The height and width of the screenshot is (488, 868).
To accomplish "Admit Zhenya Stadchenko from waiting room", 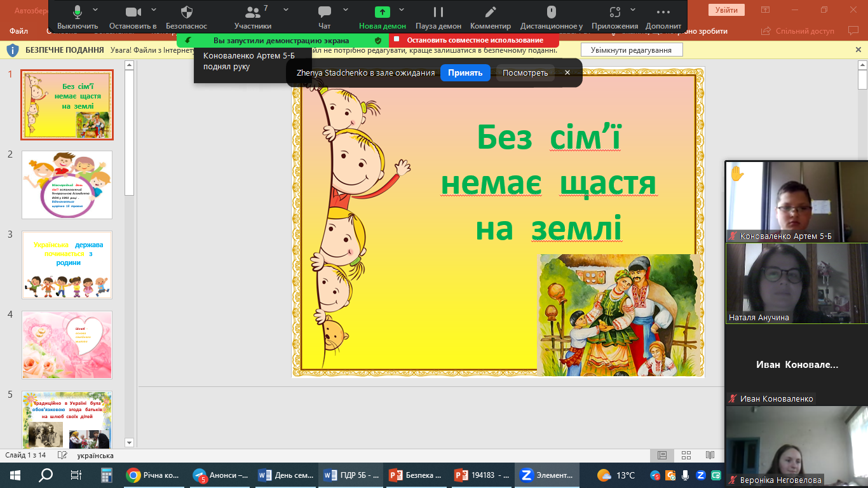I will 465,73.
